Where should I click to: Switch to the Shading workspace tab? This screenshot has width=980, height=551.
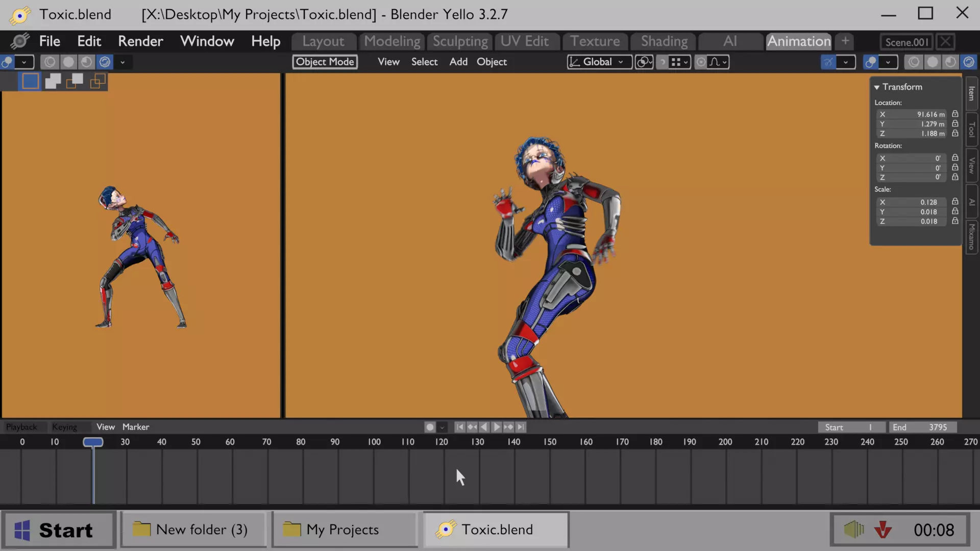664,41
